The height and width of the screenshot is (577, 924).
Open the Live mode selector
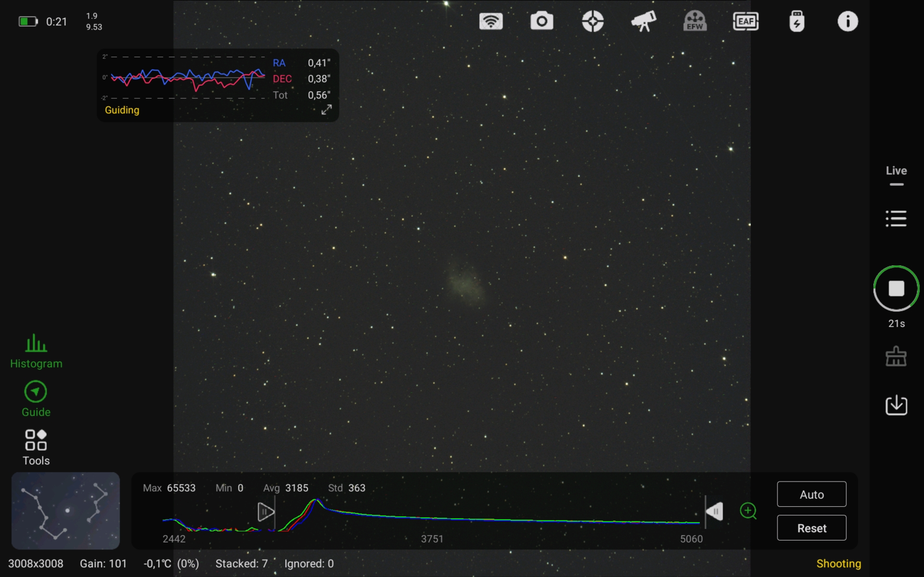896,174
